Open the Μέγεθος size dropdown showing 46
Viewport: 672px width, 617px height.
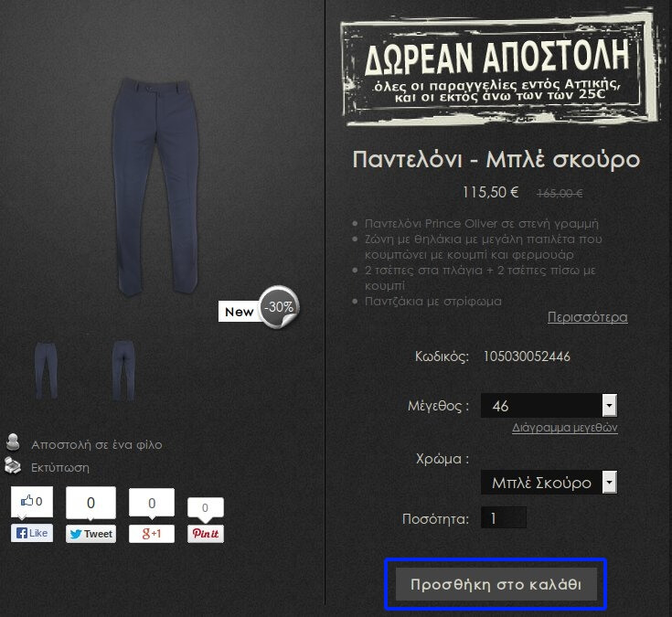[549, 405]
